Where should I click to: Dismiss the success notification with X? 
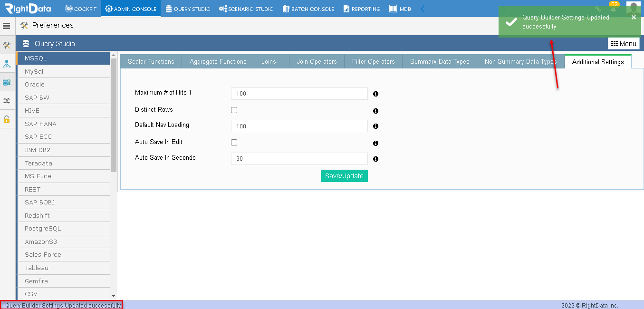pyautogui.click(x=634, y=17)
